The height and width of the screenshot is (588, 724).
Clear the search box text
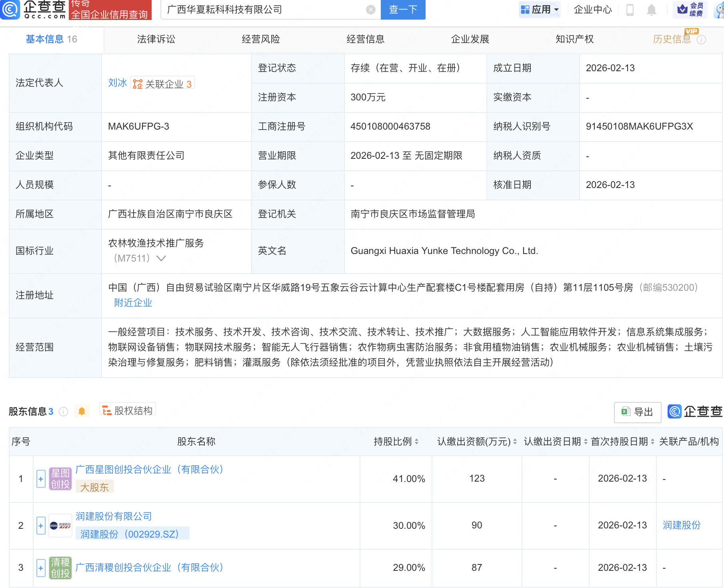[371, 10]
